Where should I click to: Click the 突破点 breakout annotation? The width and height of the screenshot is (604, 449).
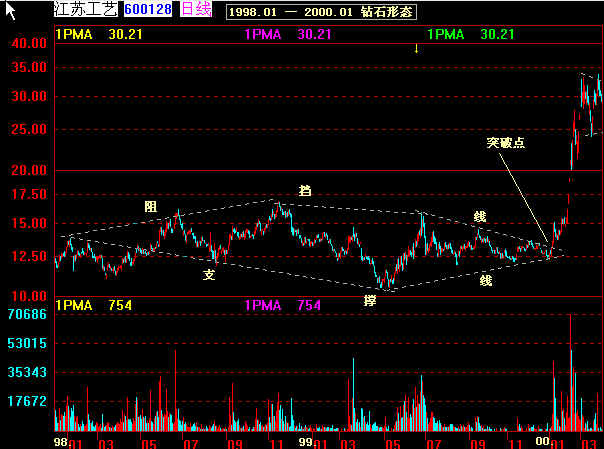(505, 143)
